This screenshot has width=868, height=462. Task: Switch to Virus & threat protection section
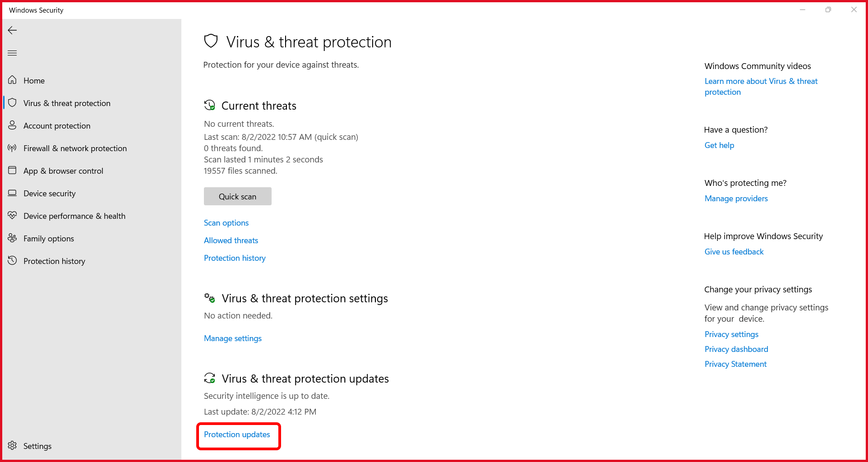point(67,103)
